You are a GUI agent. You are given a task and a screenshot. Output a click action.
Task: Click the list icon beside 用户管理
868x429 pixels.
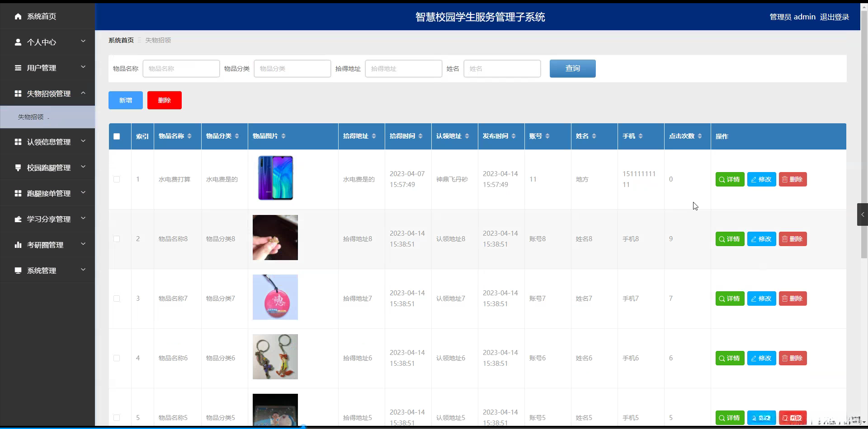(18, 68)
